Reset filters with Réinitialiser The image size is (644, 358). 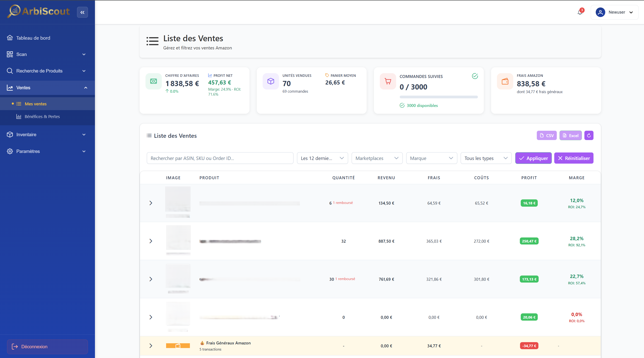(574, 158)
